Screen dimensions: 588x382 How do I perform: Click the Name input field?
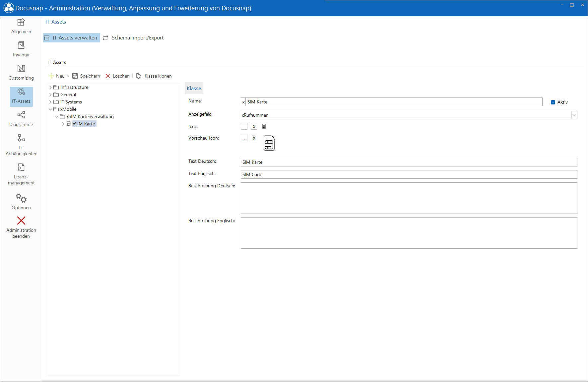tap(394, 102)
